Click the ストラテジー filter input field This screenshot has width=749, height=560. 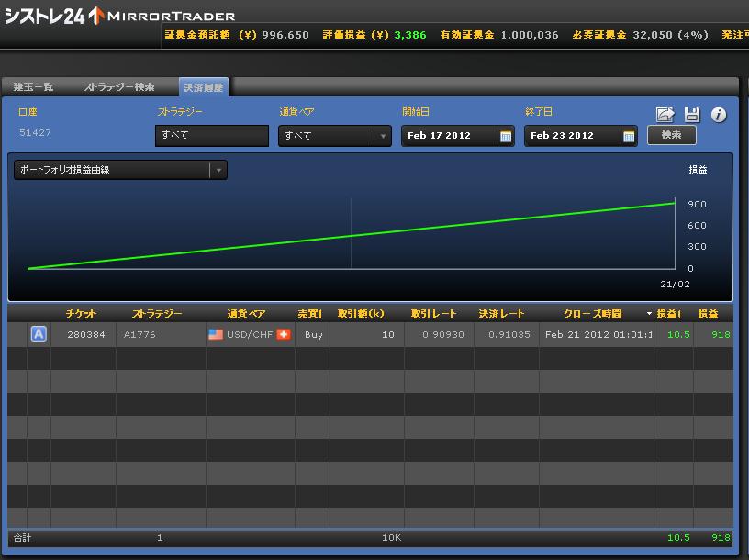pos(211,136)
